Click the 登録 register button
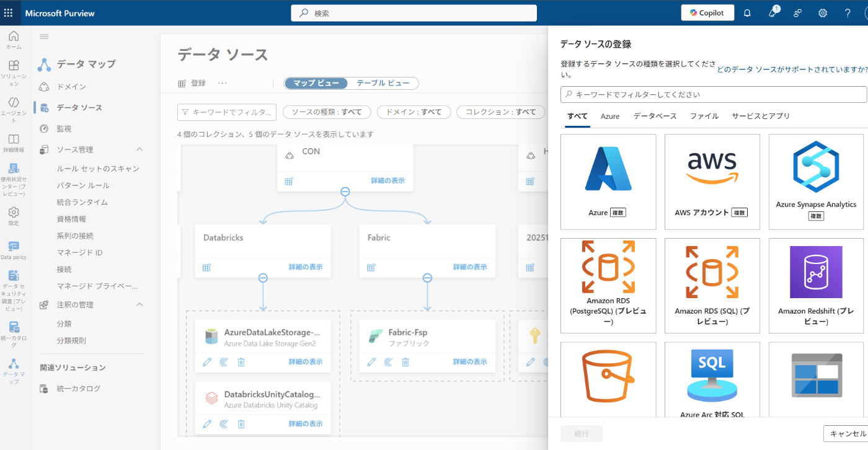 192,83
